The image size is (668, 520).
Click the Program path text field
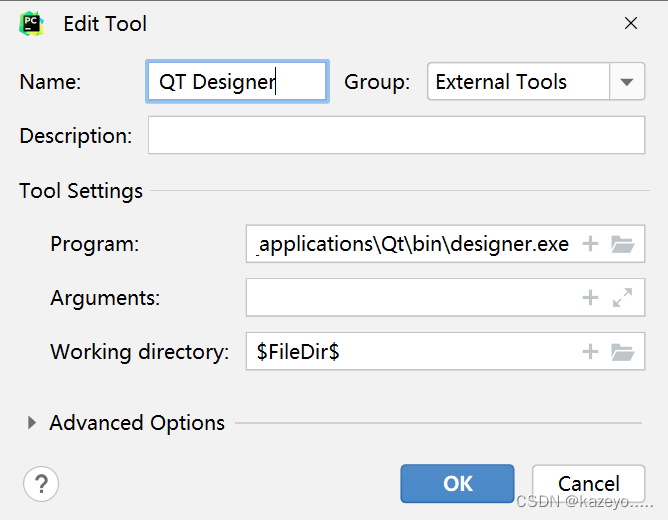pos(413,244)
